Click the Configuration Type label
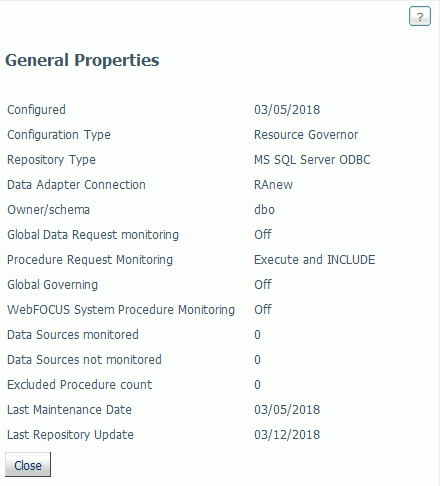This screenshot has height=486, width=440. 59,135
